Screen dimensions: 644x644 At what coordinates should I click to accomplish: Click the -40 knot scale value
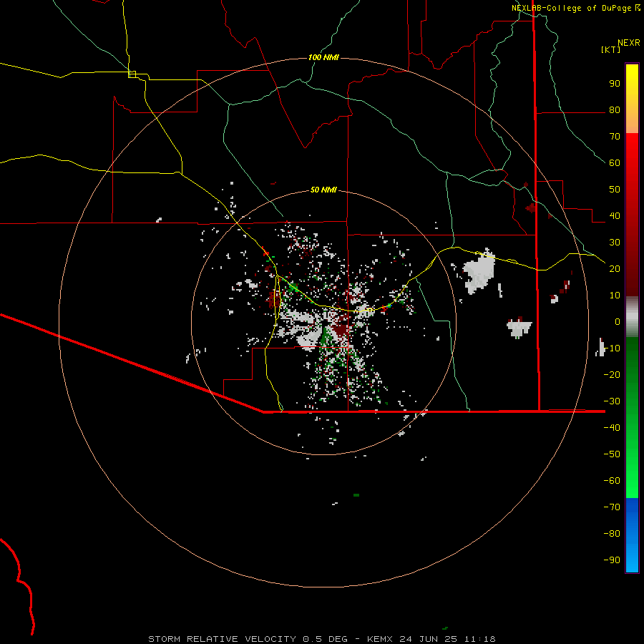[x=612, y=428]
